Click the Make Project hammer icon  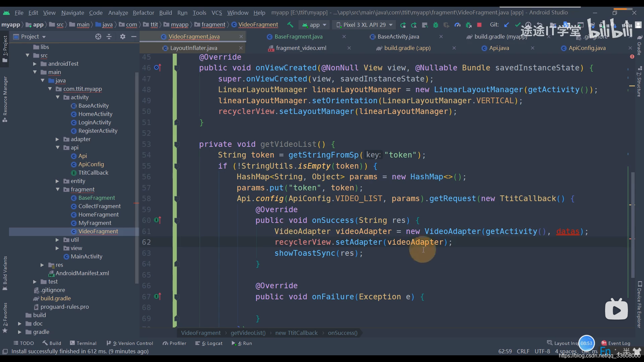[x=290, y=25]
